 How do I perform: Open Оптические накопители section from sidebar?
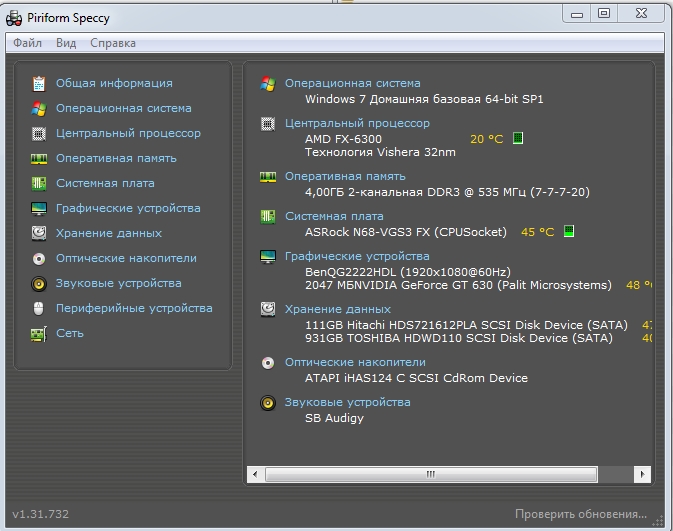pyautogui.click(x=126, y=258)
